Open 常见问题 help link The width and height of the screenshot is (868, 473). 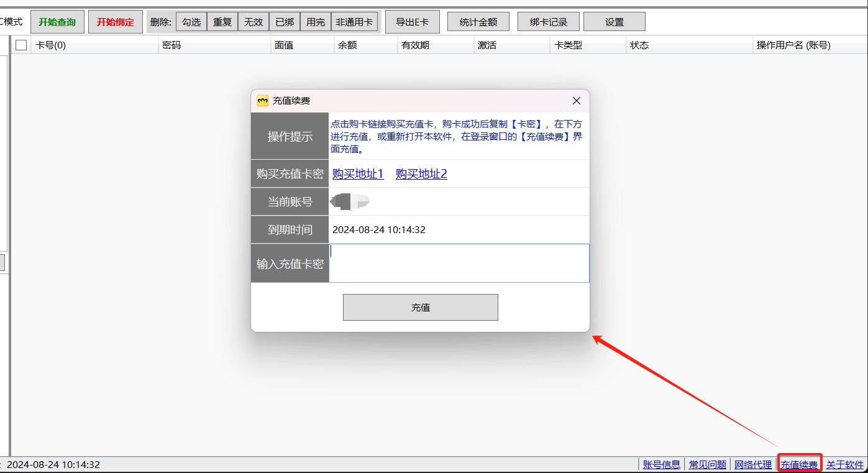[x=708, y=464]
